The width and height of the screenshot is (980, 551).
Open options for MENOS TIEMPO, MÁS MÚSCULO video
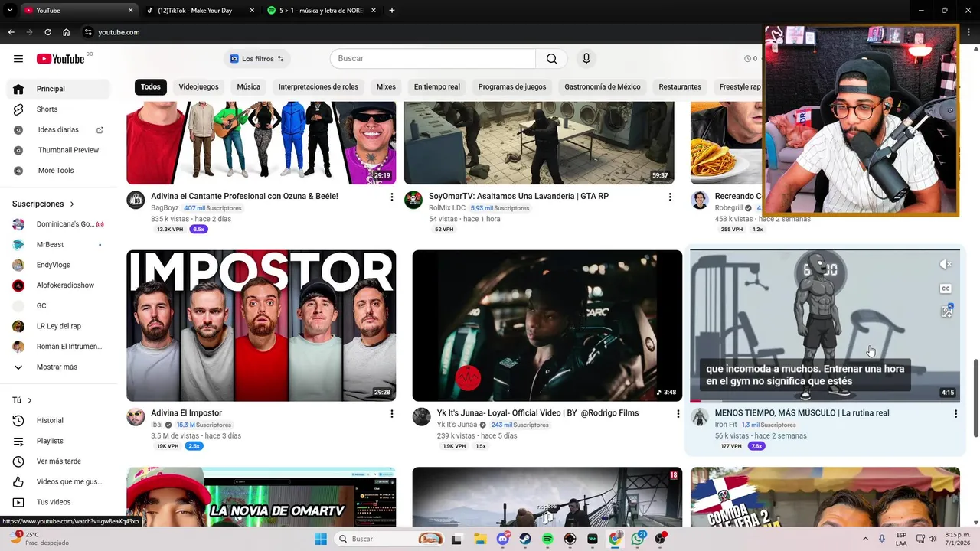point(955,414)
